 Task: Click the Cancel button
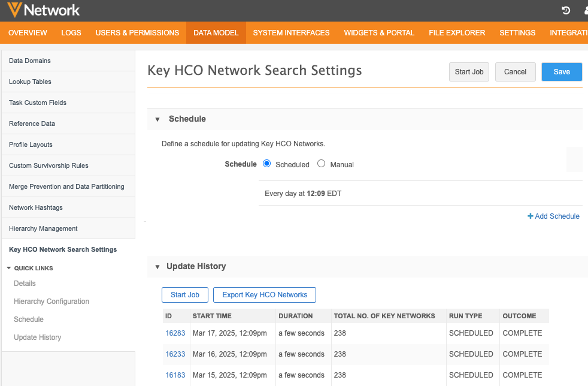coord(515,72)
